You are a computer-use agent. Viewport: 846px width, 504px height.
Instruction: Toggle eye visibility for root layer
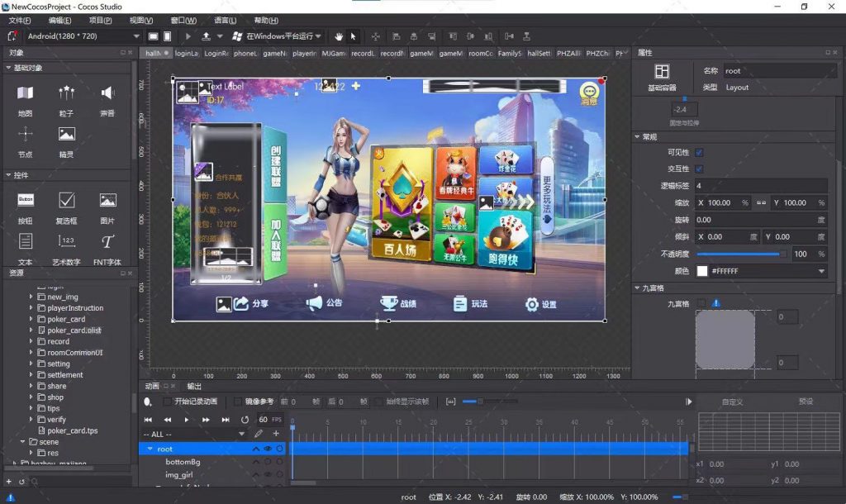tap(268, 449)
